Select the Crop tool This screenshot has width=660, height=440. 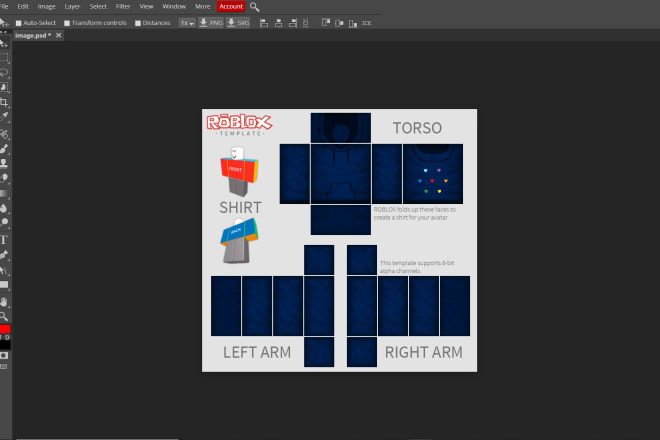(4, 102)
